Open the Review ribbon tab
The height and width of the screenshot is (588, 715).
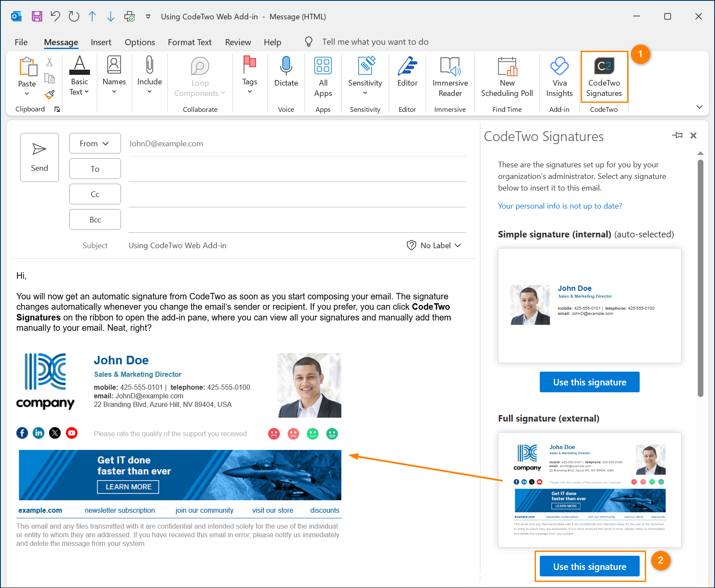[x=238, y=42]
